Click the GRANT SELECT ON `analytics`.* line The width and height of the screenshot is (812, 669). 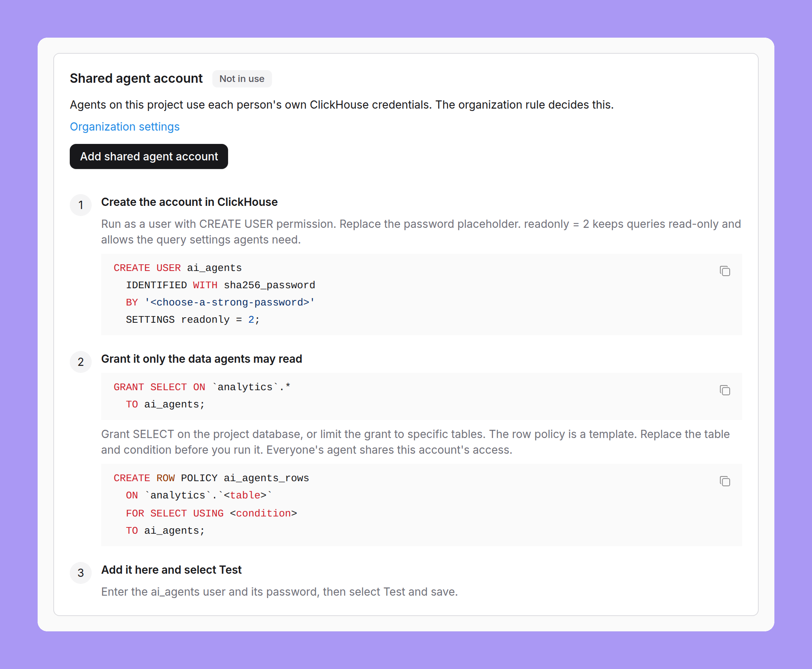click(202, 387)
